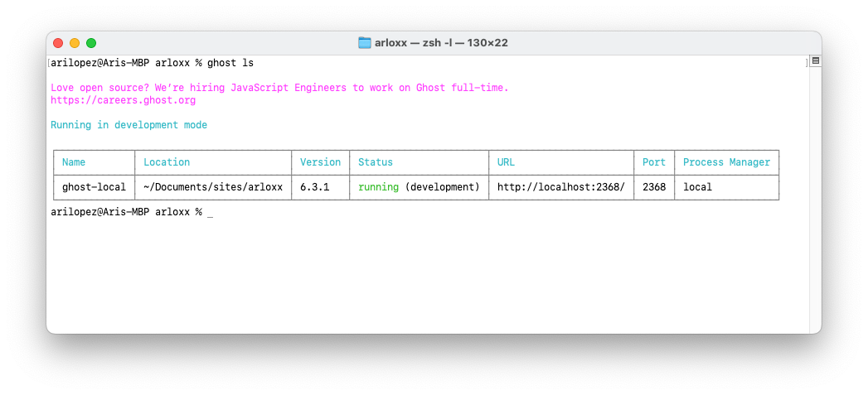Zoom the window with green button

point(91,43)
